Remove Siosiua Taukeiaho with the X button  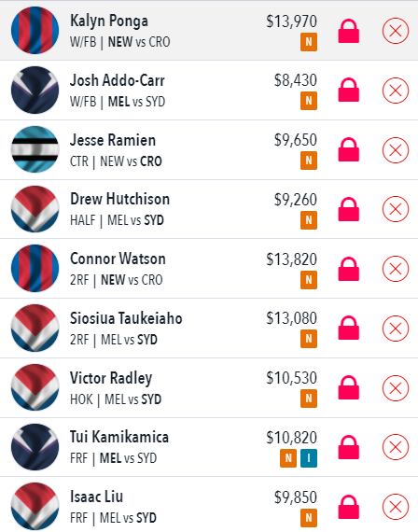(x=396, y=329)
